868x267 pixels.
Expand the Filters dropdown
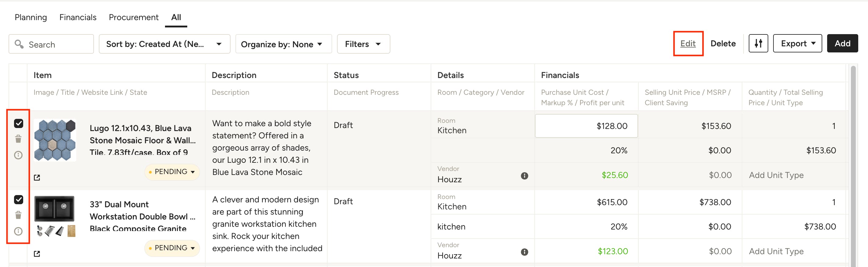[x=363, y=44]
